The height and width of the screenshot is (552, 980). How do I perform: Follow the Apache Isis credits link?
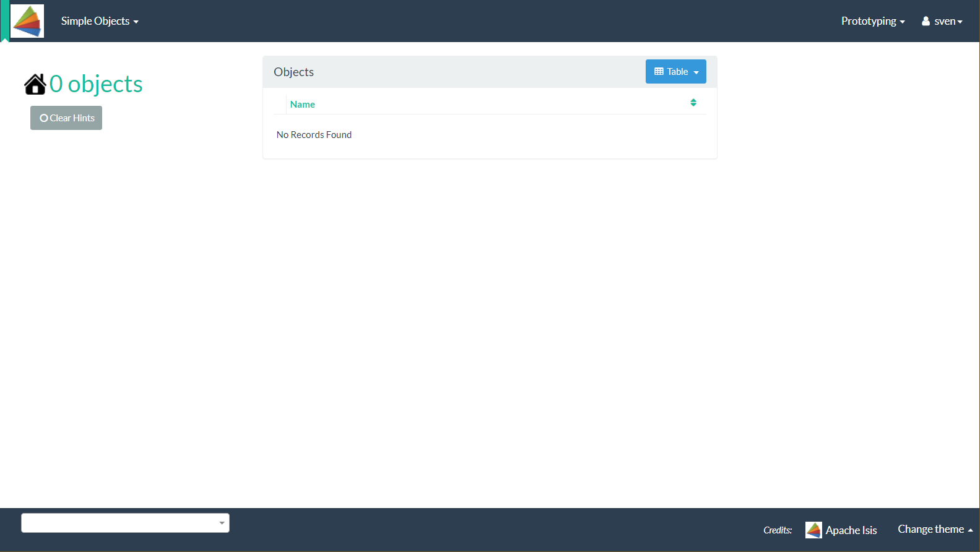coord(851,530)
